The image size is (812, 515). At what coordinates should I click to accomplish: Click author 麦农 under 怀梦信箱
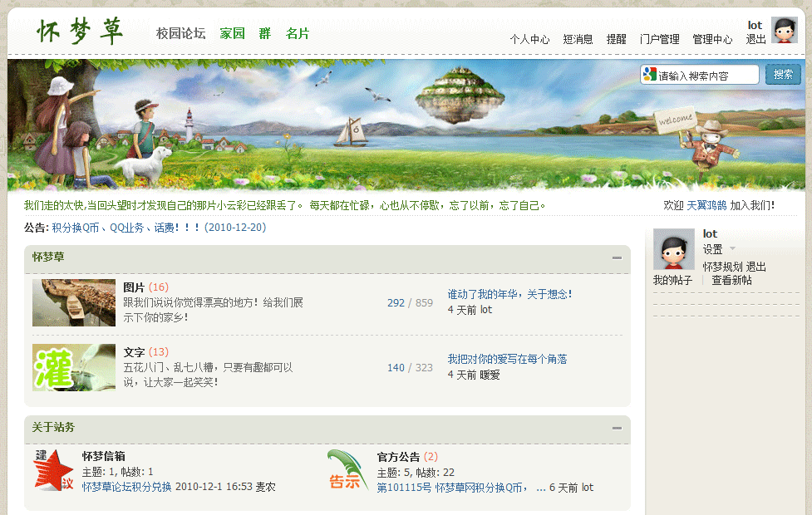(x=265, y=487)
